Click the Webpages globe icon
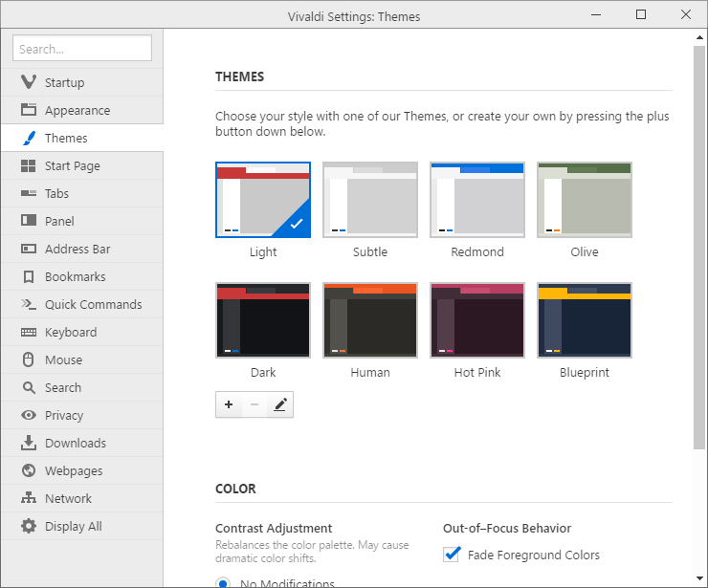708x588 pixels. tap(29, 470)
